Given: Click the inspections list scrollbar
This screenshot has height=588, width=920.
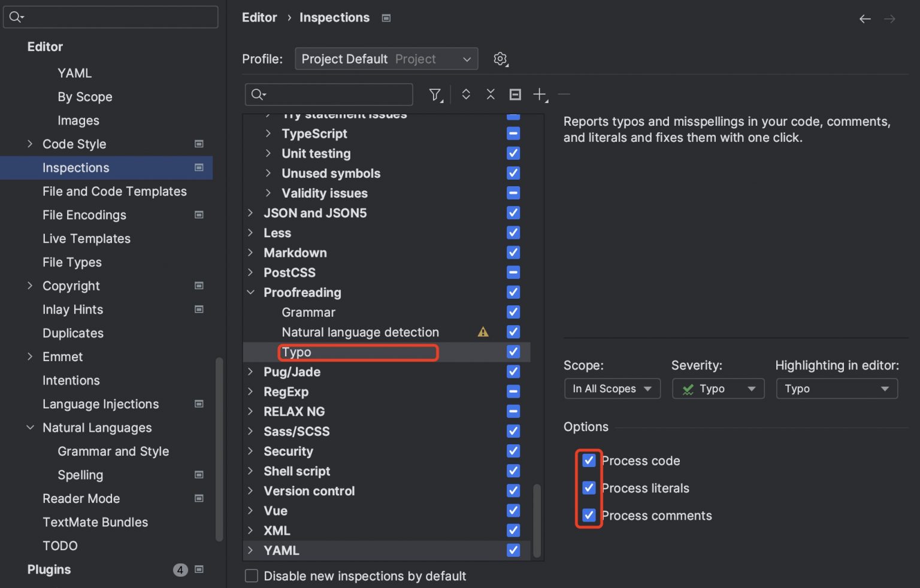Looking at the screenshot, I should pos(537,521).
